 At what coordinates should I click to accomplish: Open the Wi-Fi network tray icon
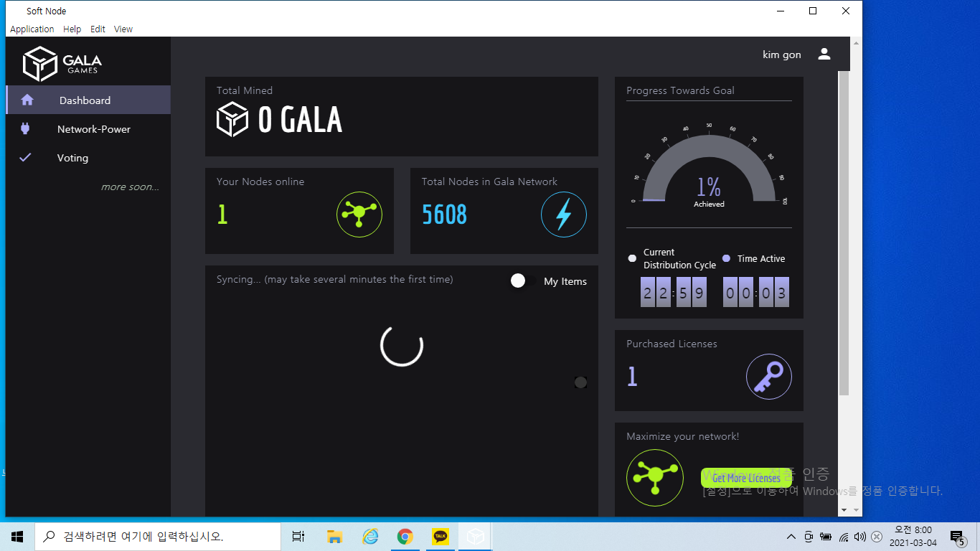click(x=844, y=537)
